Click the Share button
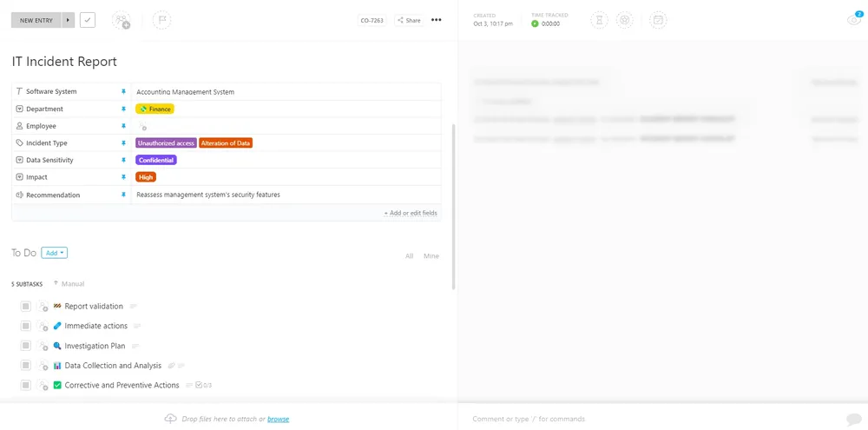This screenshot has width=868, height=430. click(409, 21)
